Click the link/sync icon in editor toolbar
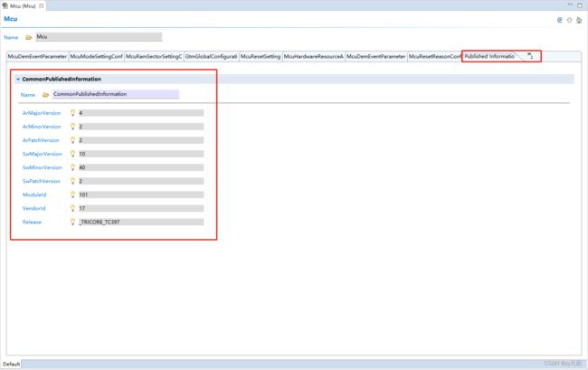The image size is (588, 370). point(561,19)
